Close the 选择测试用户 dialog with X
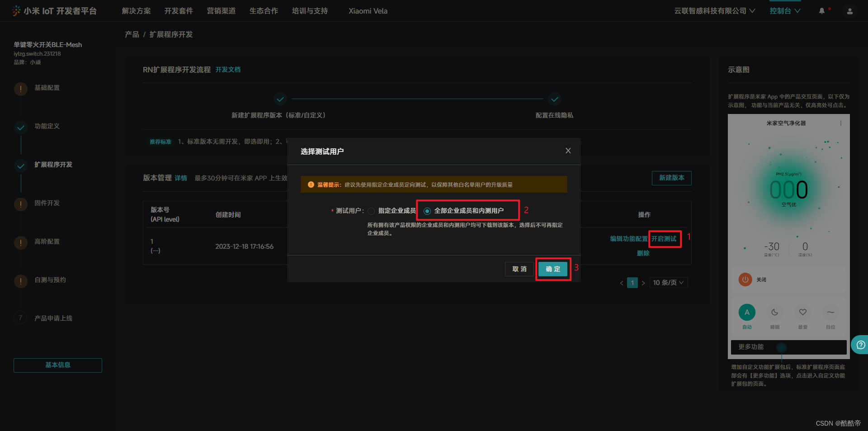868x431 pixels. tap(568, 151)
